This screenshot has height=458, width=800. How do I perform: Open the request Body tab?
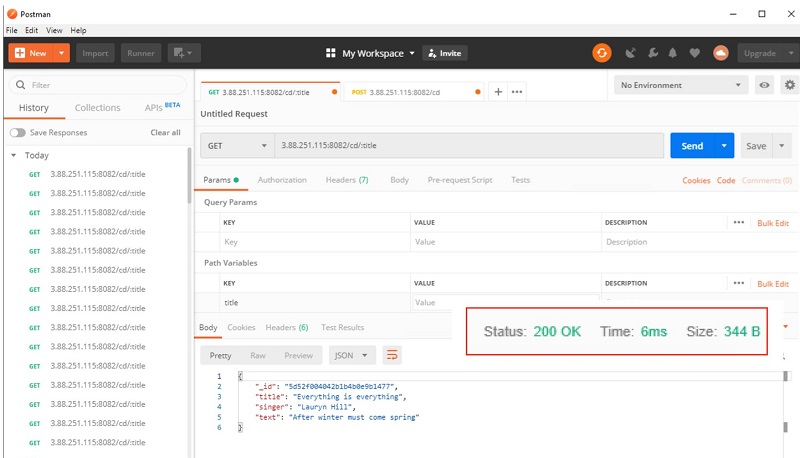click(x=399, y=180)
